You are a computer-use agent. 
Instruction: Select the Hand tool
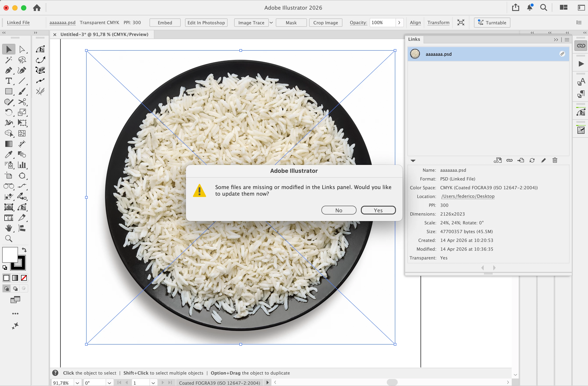click(x=9, y=228)
